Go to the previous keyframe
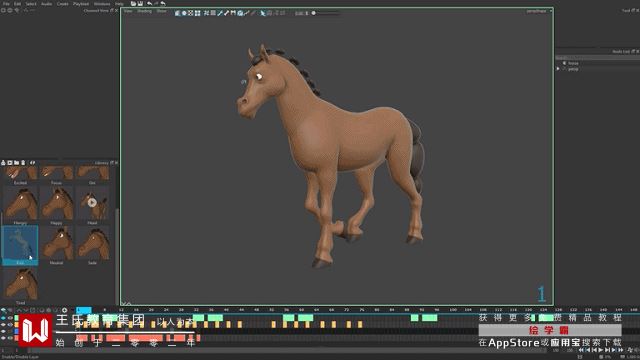 click(x=588, y=350)
